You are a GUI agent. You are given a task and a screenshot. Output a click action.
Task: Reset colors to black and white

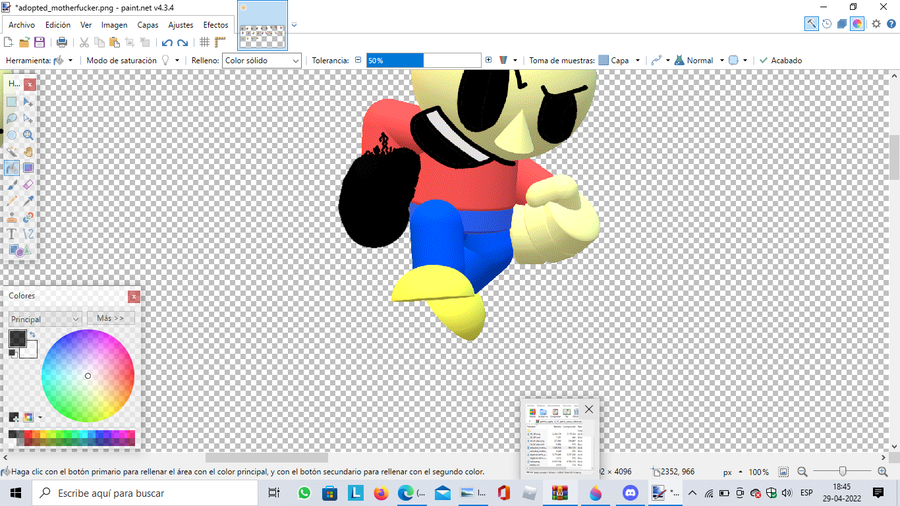(12, 353)
